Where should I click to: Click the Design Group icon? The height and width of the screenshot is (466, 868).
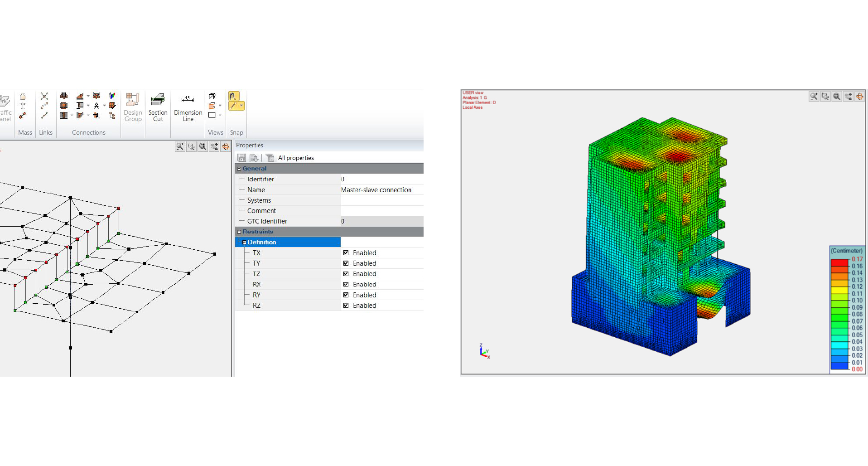coord(133,107)
